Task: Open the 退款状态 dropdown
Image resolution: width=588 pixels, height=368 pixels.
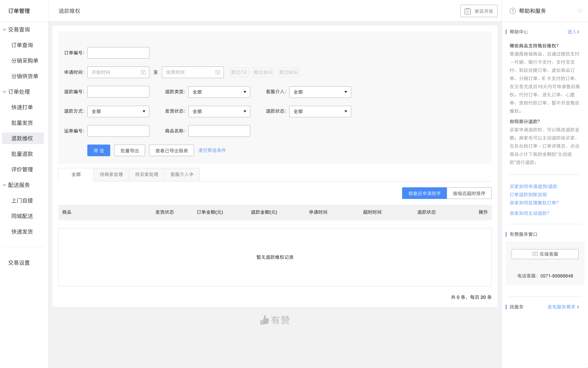Action: (320, 112)
